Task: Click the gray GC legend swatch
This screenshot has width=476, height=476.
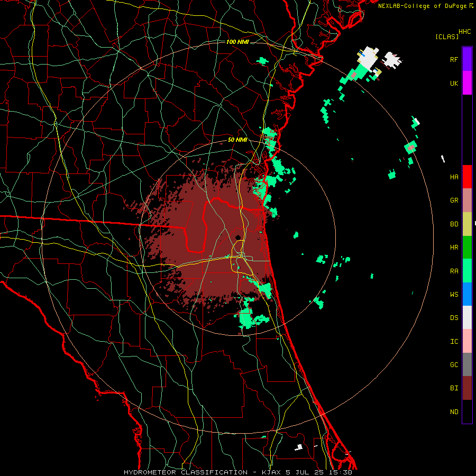Action: (x=467, y=364)
